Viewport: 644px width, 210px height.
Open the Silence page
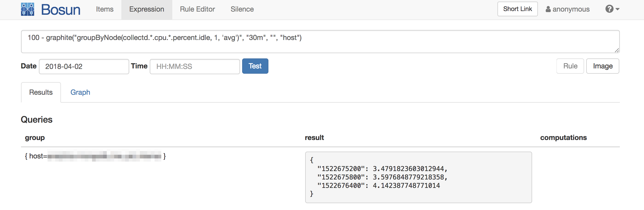click(x=242, y=9)
